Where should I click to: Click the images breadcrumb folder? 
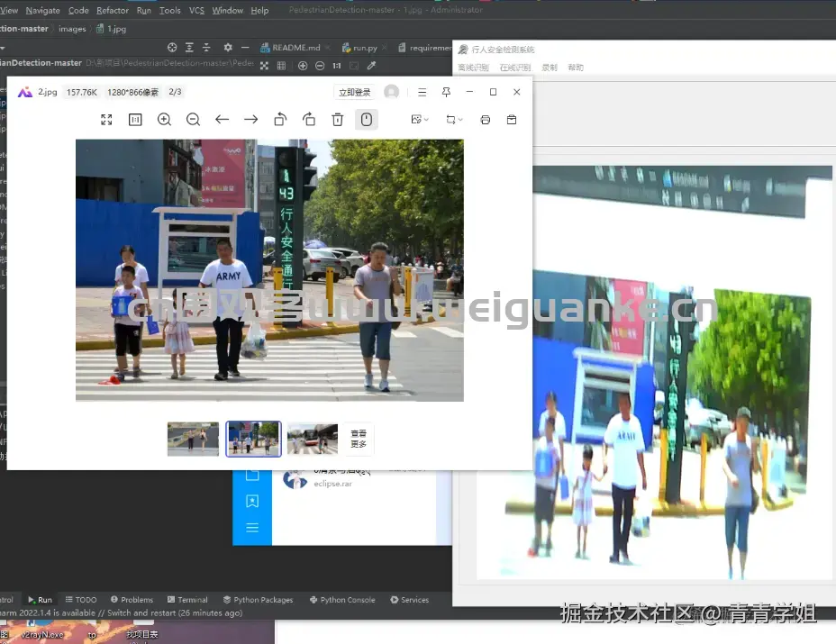click(72, 29)
